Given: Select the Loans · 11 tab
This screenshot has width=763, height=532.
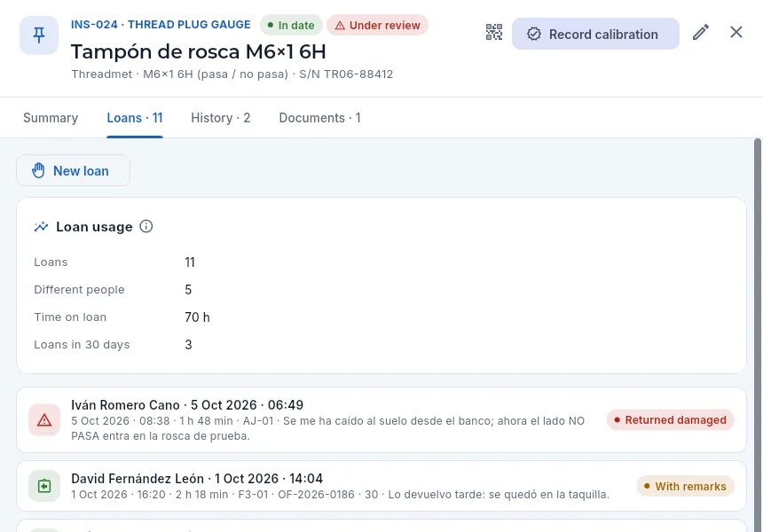Looking at the screenshot, I should coord(135,118).
